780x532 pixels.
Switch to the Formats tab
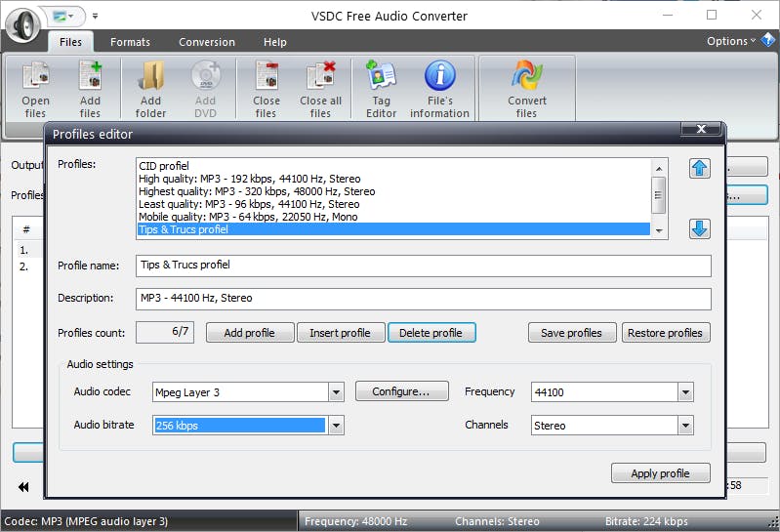click(130, 42)
